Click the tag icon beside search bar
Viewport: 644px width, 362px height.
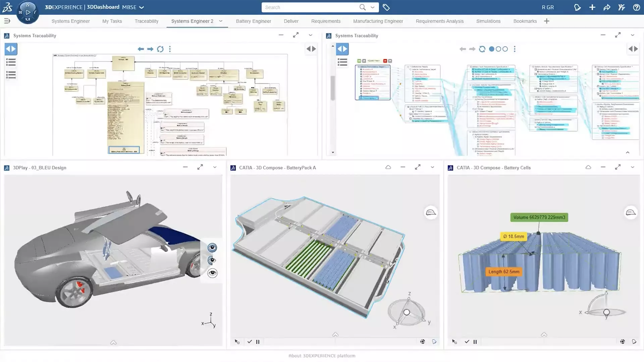[x=386, y=7]
